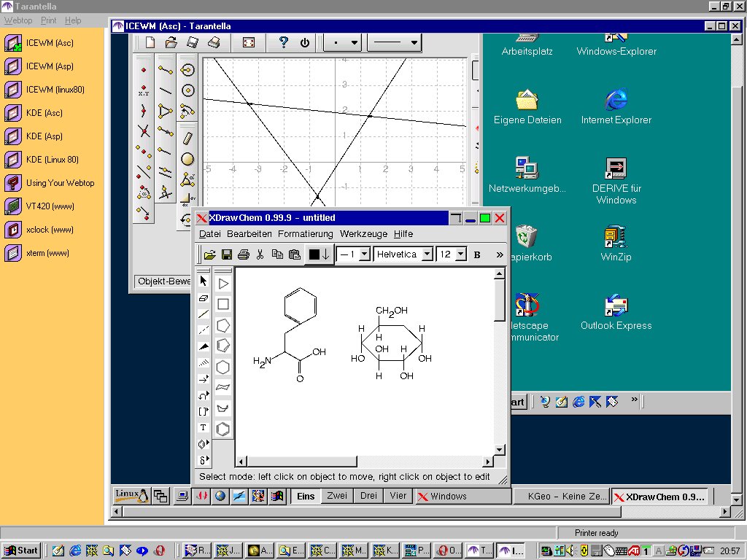Choose the solid line bond tool
Image resolution: width=747 pixels, height=560 pixels.
(x=204, y=314)
